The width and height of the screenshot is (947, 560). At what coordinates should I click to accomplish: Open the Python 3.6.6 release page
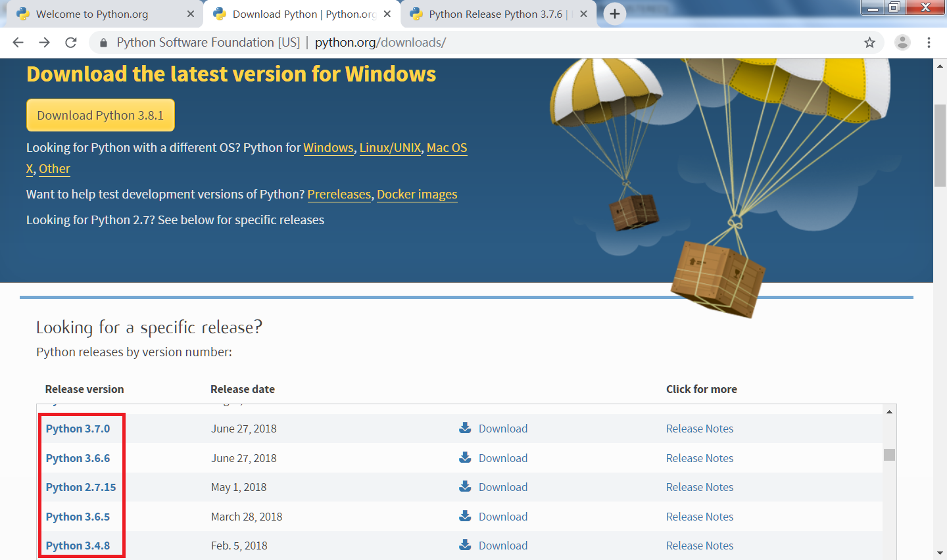click(78, 458)
